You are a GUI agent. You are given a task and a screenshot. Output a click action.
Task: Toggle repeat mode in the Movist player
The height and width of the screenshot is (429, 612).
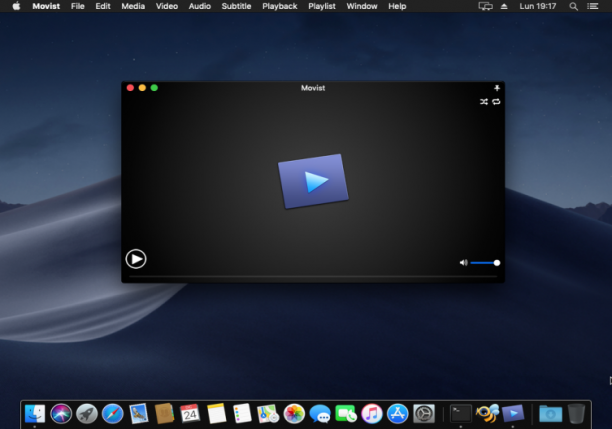(496, 102)
